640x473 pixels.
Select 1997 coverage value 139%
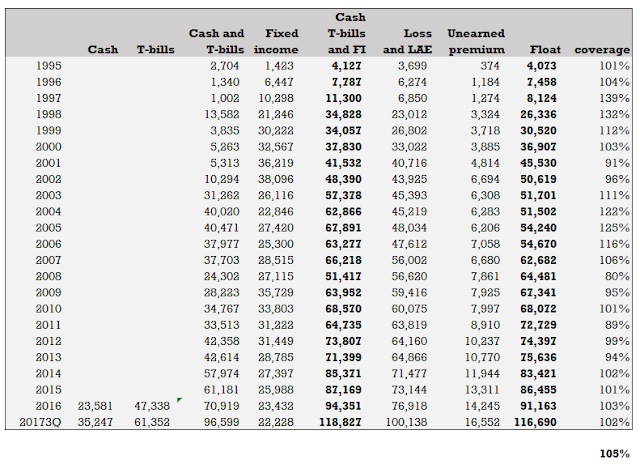pos(615,98)
